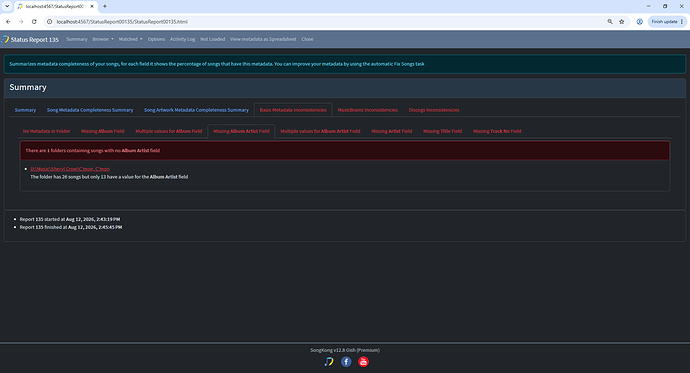The width and height of the screenshot is (690, 373).
Task: Close the StatusReport browser tab
Action: pos(92,6)
